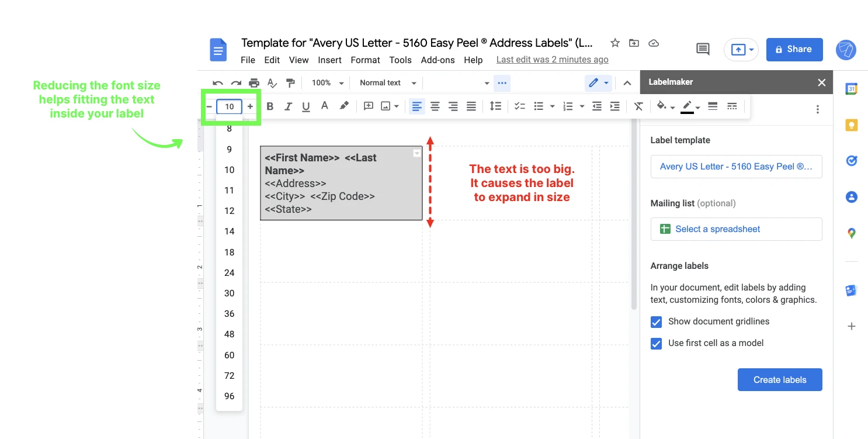Open the Insert menu
The width and height of the screenshot is (868, 439).
(x=330, y=60)
